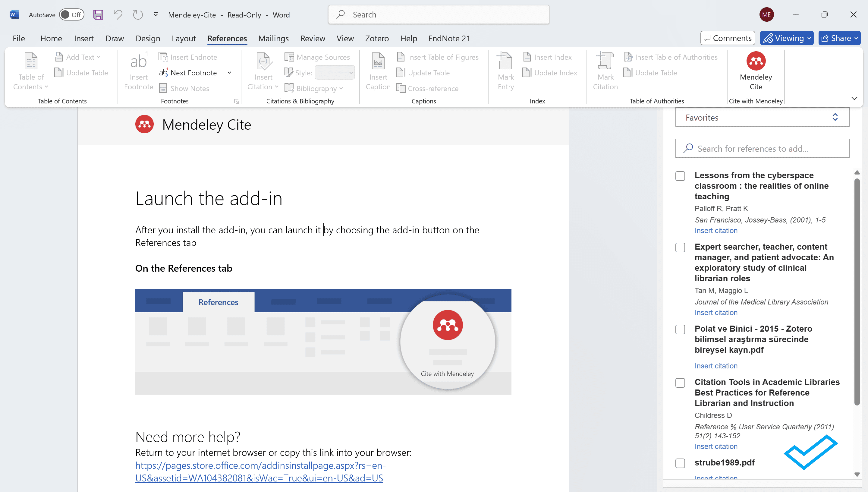The height and width of the screenshot is (492, 868).
Task: Click 'Search for references to add' field
Action: click(x=762, y=149)
